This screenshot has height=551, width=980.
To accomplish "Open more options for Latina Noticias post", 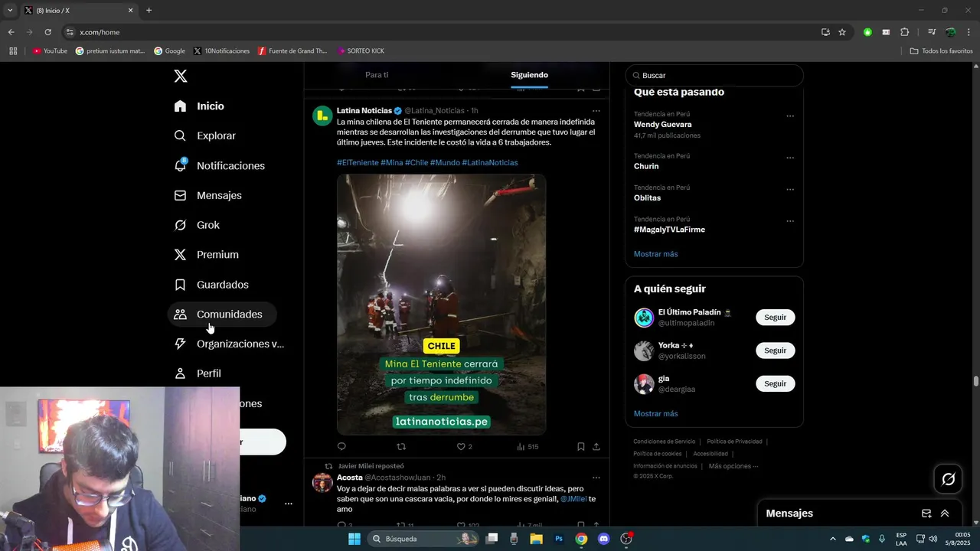I will [596, 111].
